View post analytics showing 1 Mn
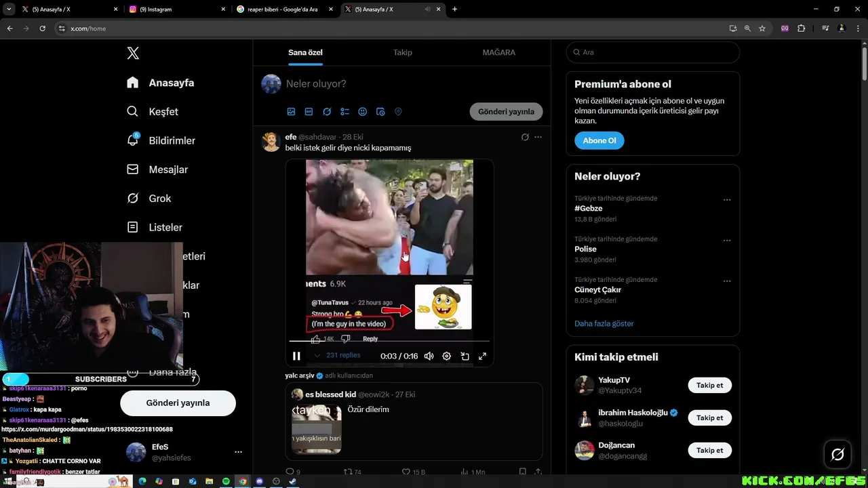 pyautogui.click(x=473, y=472)
